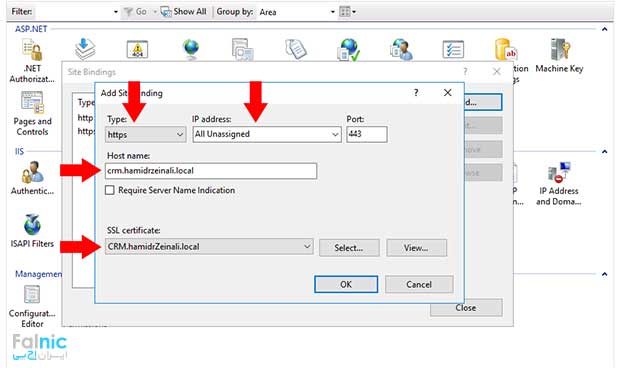618x368 pixels.
Task: Open the ISAPI Filters icon
Action: click(x=32, y=225)
